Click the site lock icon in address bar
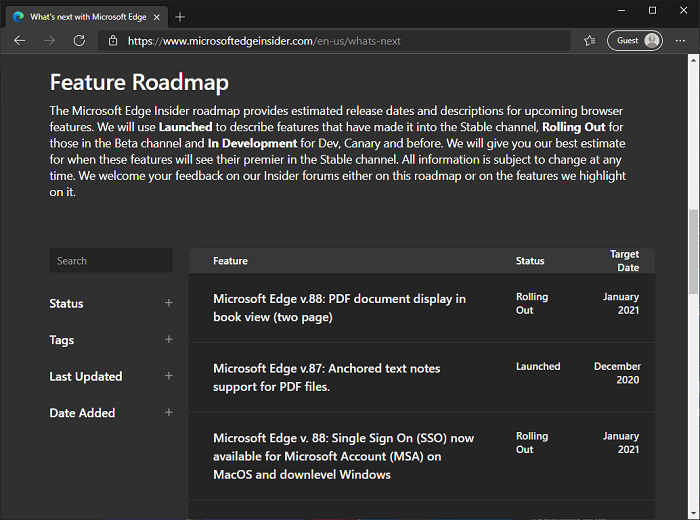This screenshot has height=520, width=700. pos(113,41)
